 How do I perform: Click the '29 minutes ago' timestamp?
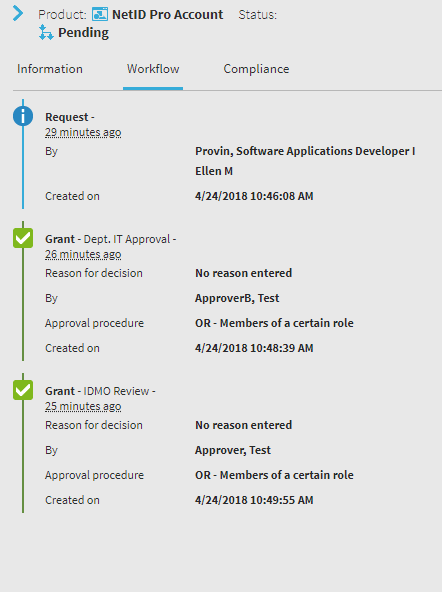click(83, 133)
